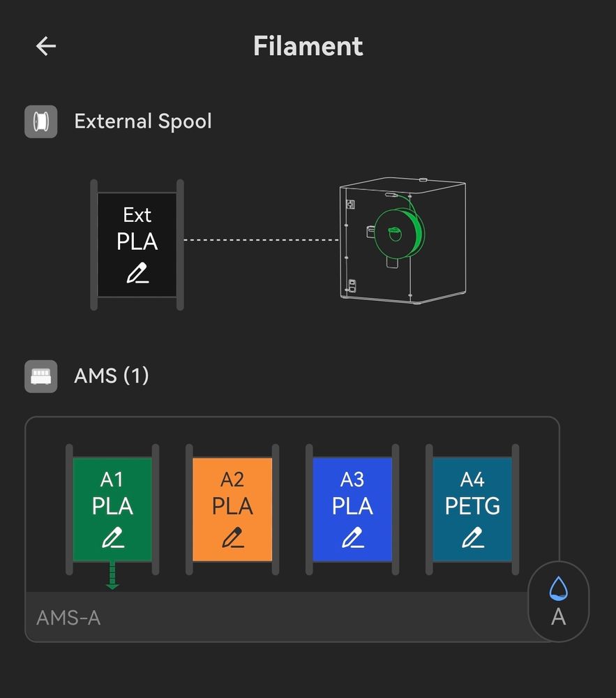This screenshot has width=616, height=698.
Task: Select the Filament screen title
Action: pyautogui.click(x=308, y=45)
